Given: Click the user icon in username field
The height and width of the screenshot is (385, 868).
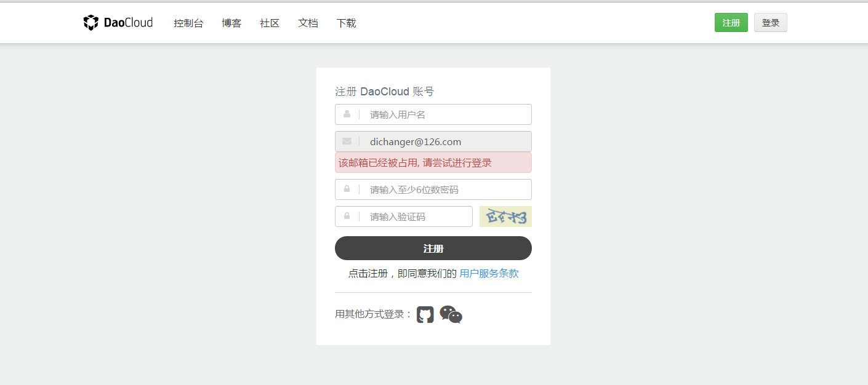Looking at the screenshot, I should (x=347, y=114).
